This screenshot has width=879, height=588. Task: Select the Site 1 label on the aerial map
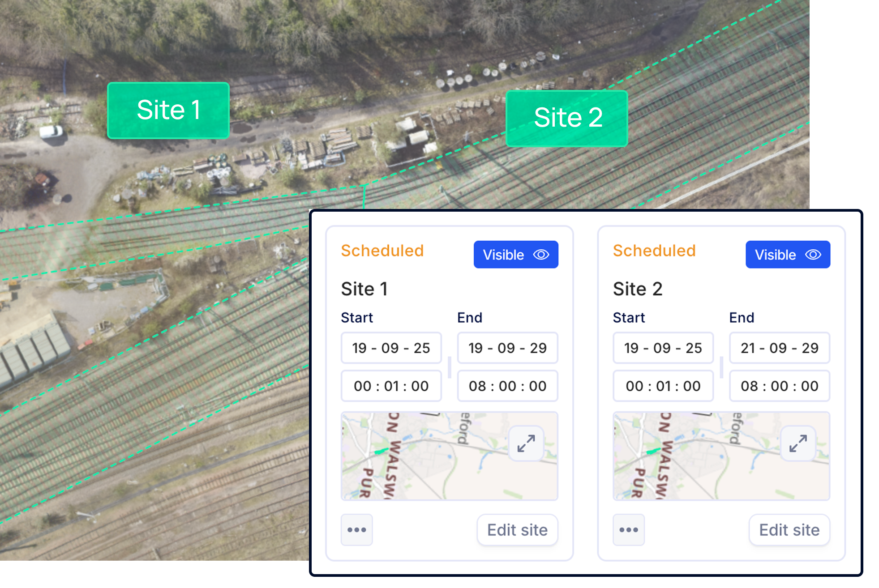(x=168, y=110)
